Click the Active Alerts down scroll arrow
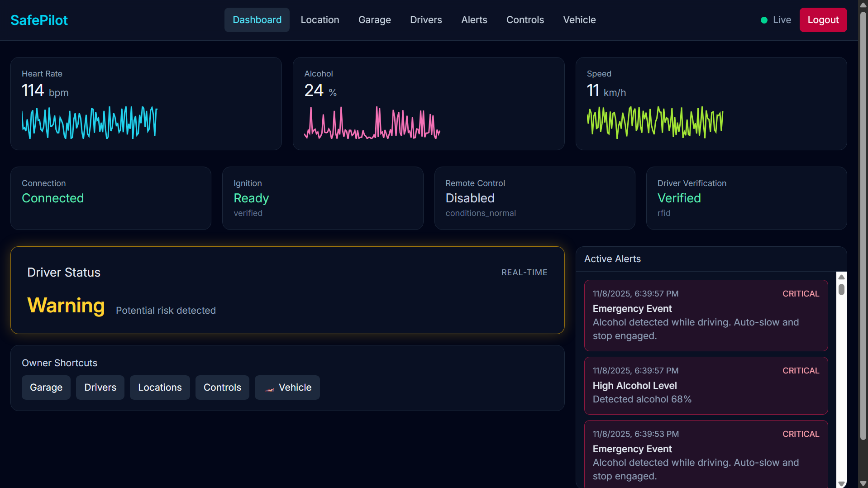Viewport: 868px width, 488px height. pyautogui.click(x=841, y=483)
